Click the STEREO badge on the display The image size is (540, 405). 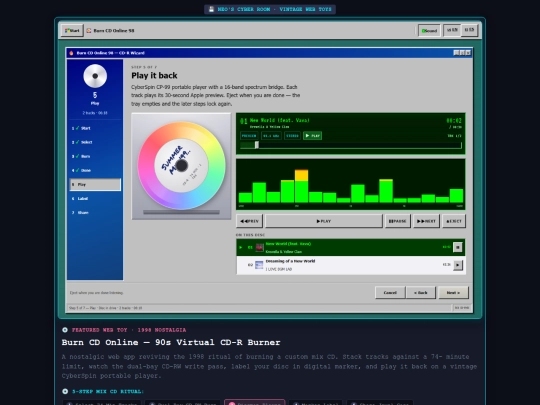click(x=292, y=136)
